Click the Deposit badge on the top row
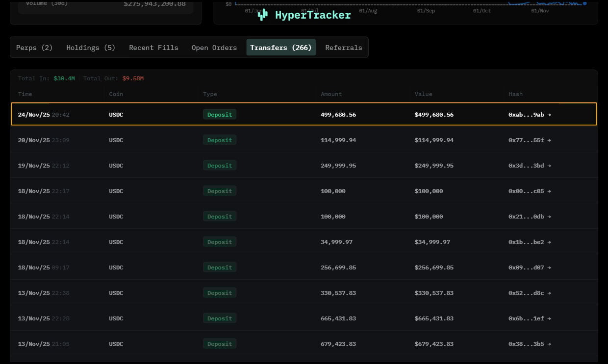Screen dimensions: 608x364 pyautogui.click(x=219, y=114)
